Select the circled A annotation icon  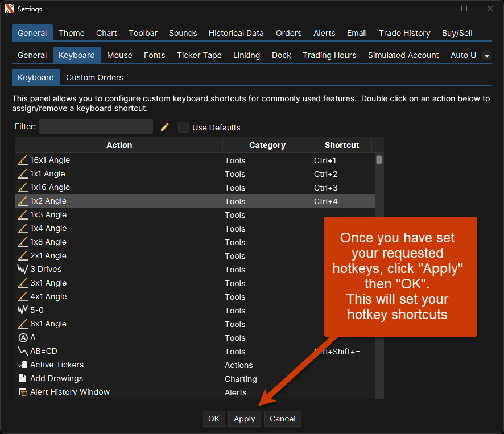(23, 338)
